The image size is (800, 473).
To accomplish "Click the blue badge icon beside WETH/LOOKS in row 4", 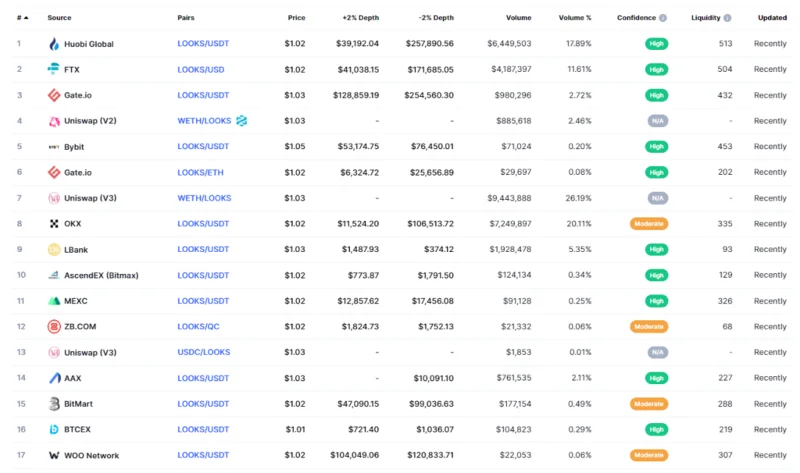I will click(241, 121).
